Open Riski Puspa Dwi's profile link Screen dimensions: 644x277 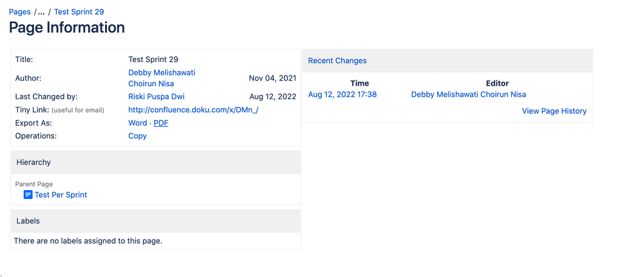(157, 97)
